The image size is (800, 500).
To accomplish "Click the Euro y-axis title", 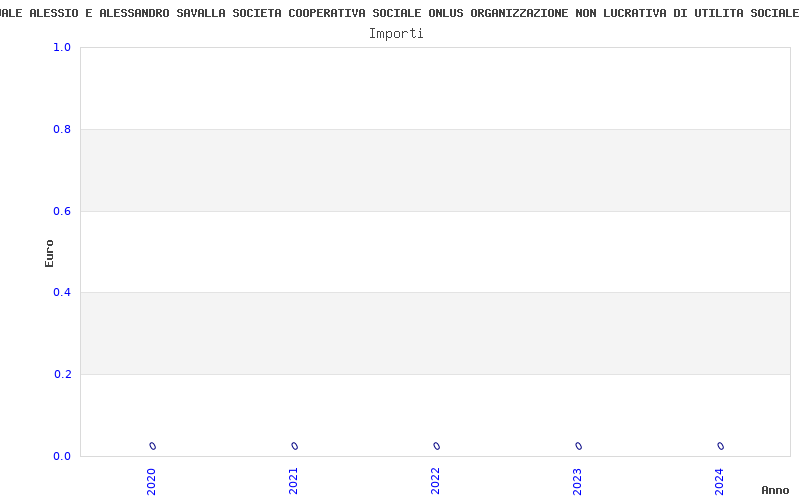I will pos(49,253).
